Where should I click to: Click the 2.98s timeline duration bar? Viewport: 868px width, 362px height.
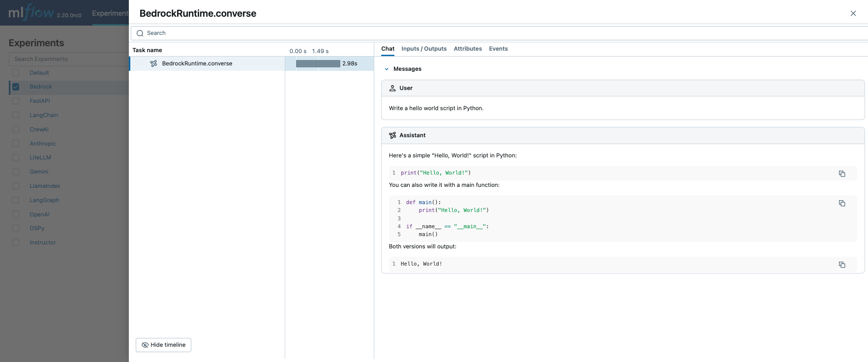click(x=318, y=63)
